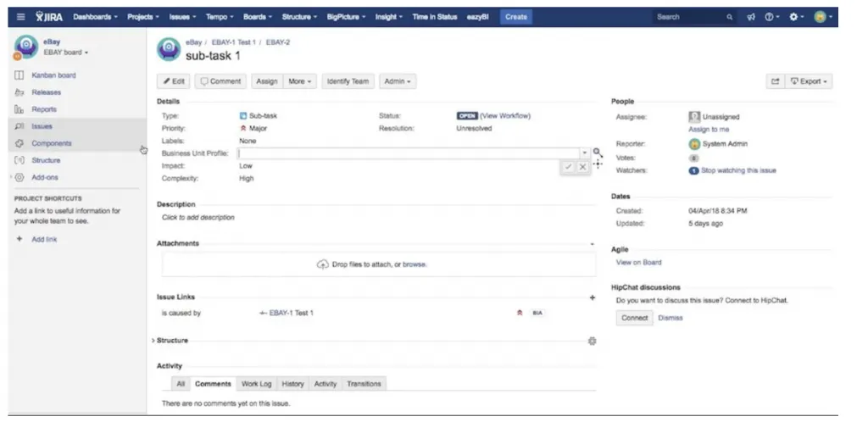Open the settings gear menu
This screenshot has height=433, width=868.
(796, 17)
